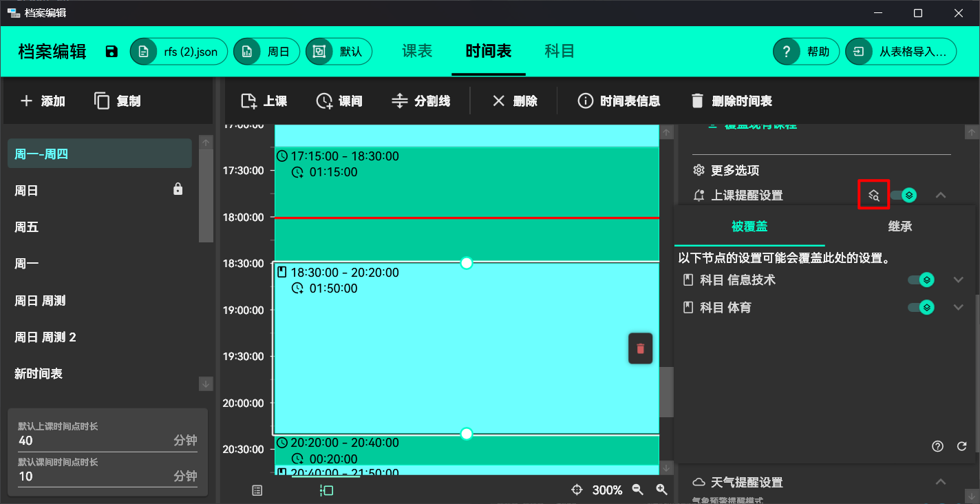Click the 时间表信息 button
Screen dimensions: 980x504
pos(619,101)
